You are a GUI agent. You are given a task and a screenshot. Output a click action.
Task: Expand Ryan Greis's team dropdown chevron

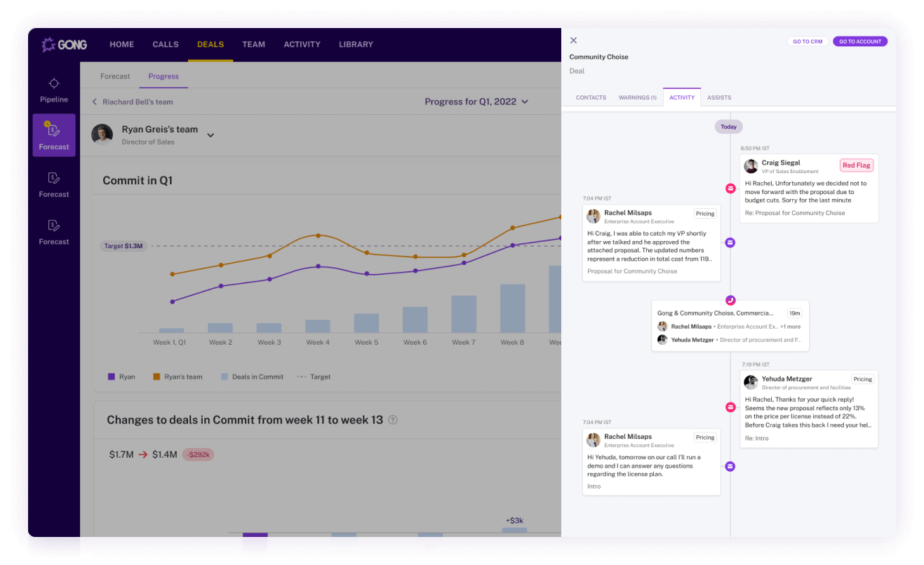point(210,135)
